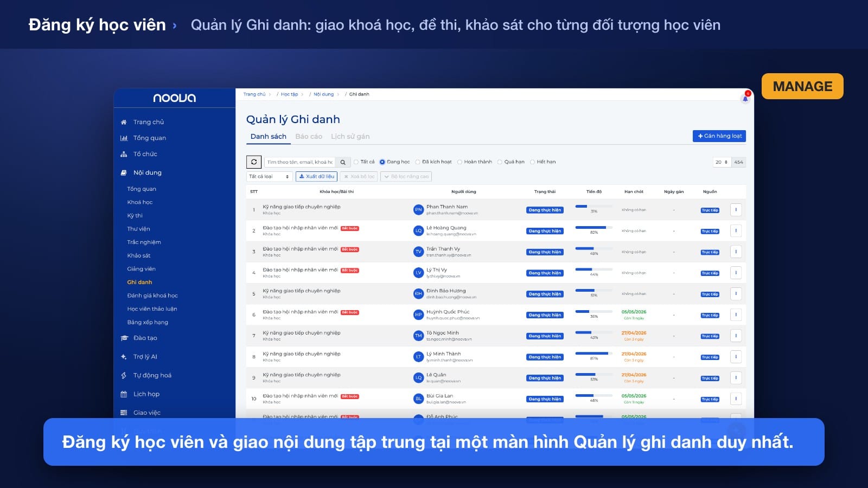The width and height of the screenshot is (868, 488).
Task: Click the Nội dung breadcrumb link
Action: click(323, 94)
